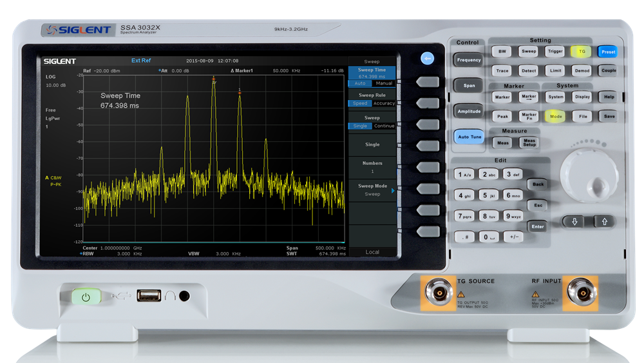Click the USB port on front panel
Screen dimensions: 644x363
tap(149, 296)
